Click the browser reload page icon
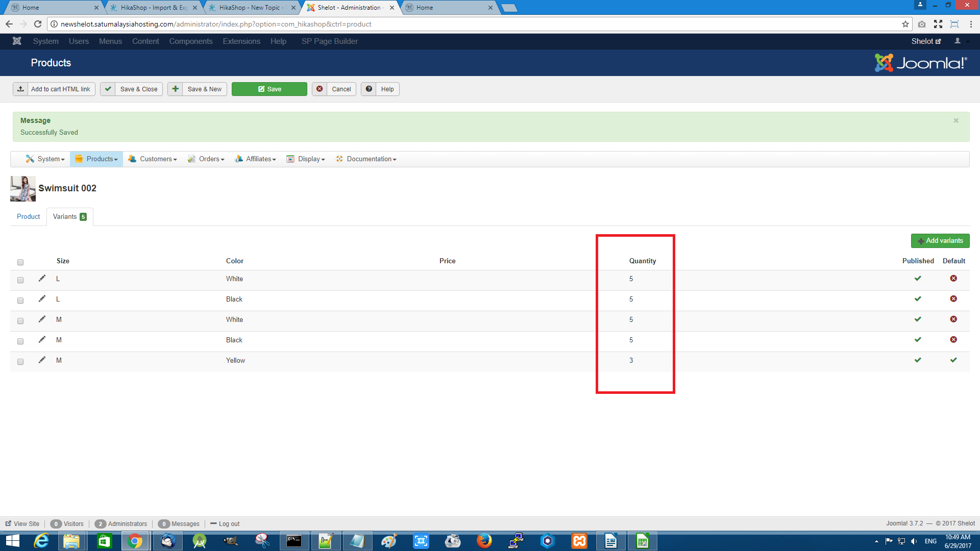The image size is (980, 551). click(x=38, y=24)
